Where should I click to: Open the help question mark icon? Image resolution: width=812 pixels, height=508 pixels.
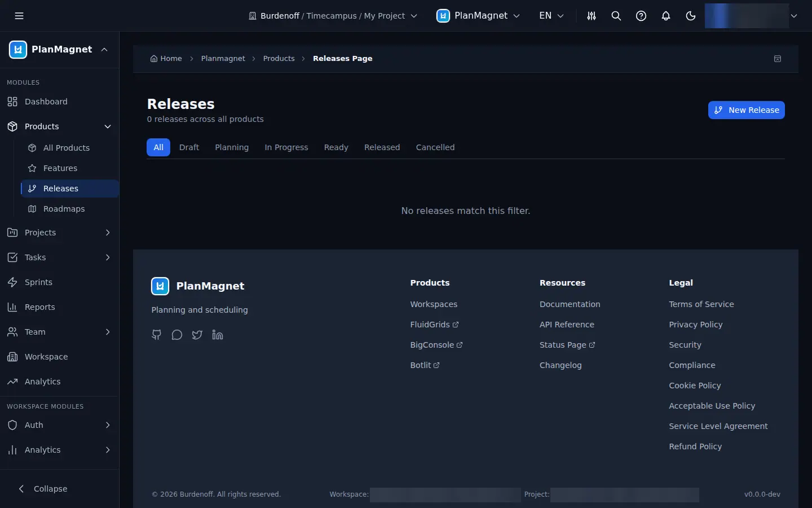pos(641,16)
